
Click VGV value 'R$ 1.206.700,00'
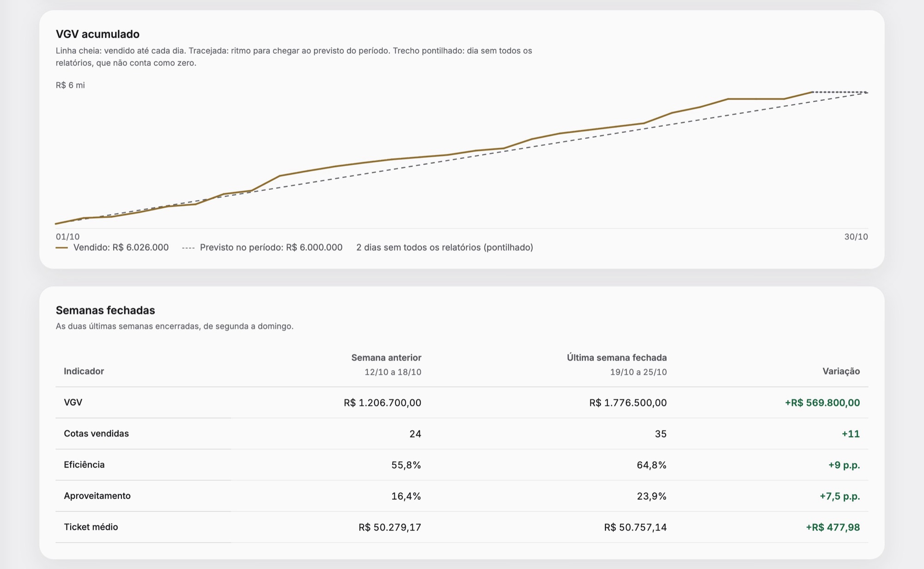[x=383, y=403]
